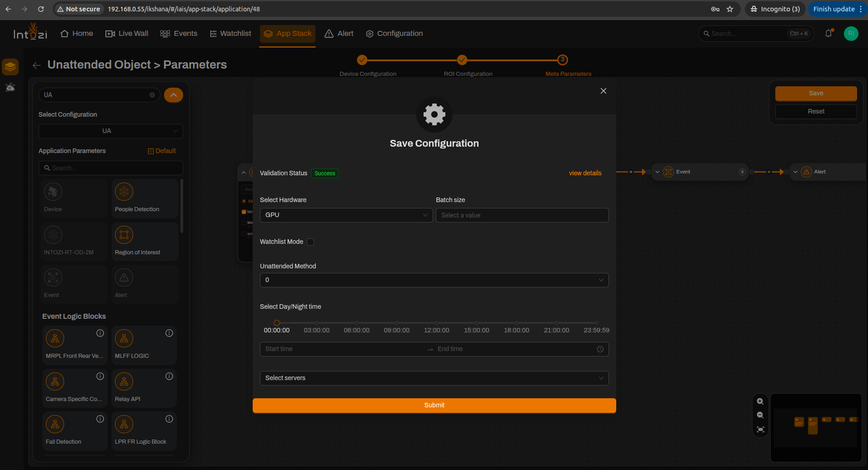Image resolution: width=868 pixels, height=470 pixels.
Task: Open the camera icon in left sidebar
Action: click(x=10, y=87)
